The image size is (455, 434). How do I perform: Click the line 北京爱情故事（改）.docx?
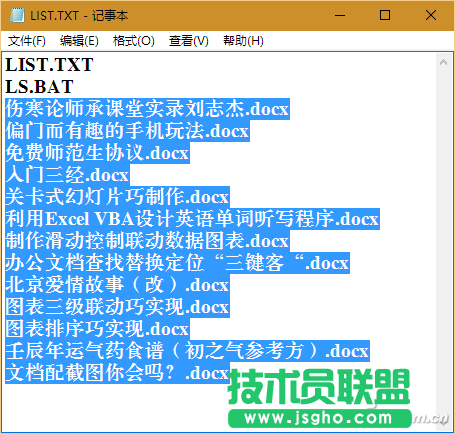(x=117, y=285)
